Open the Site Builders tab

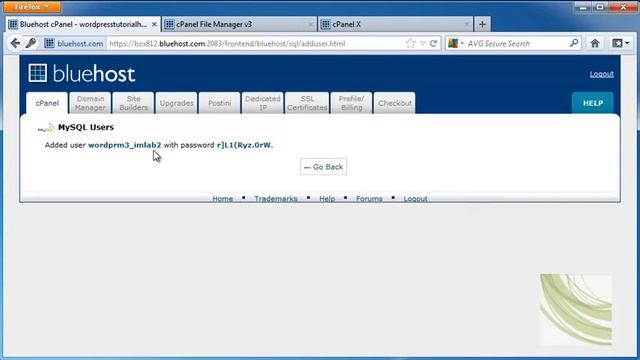coord(133,103)
